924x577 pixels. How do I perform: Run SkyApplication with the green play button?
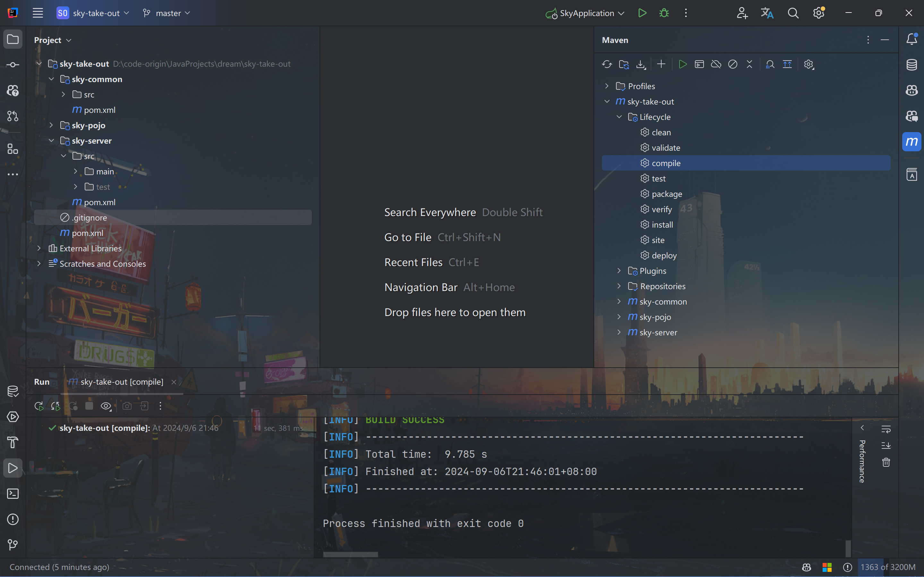pyautogui.click(x=642, y=13)
